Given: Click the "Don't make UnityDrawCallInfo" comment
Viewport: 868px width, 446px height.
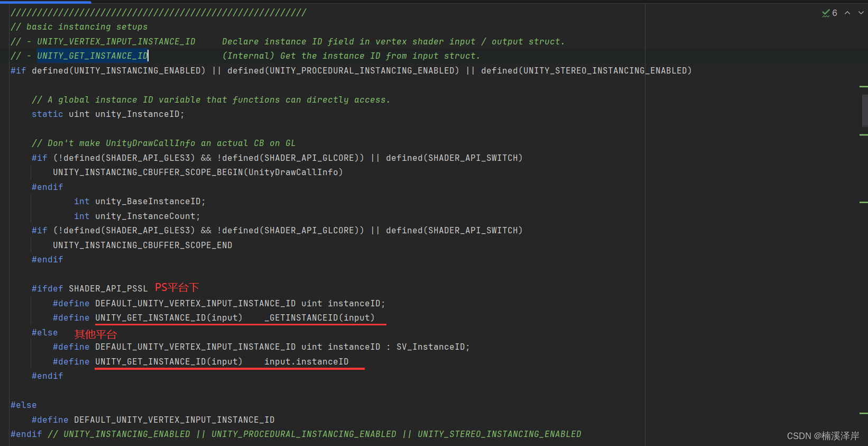Looking at the screenshot, I should tap(164, 143).
